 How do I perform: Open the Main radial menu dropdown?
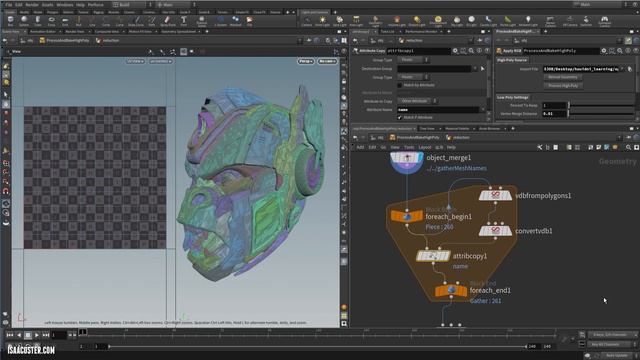pos(176,4)
